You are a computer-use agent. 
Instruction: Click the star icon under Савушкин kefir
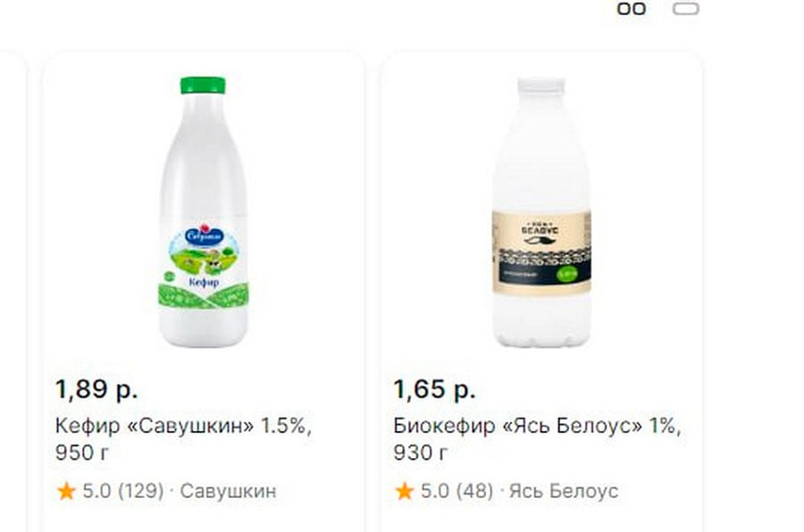66,491
